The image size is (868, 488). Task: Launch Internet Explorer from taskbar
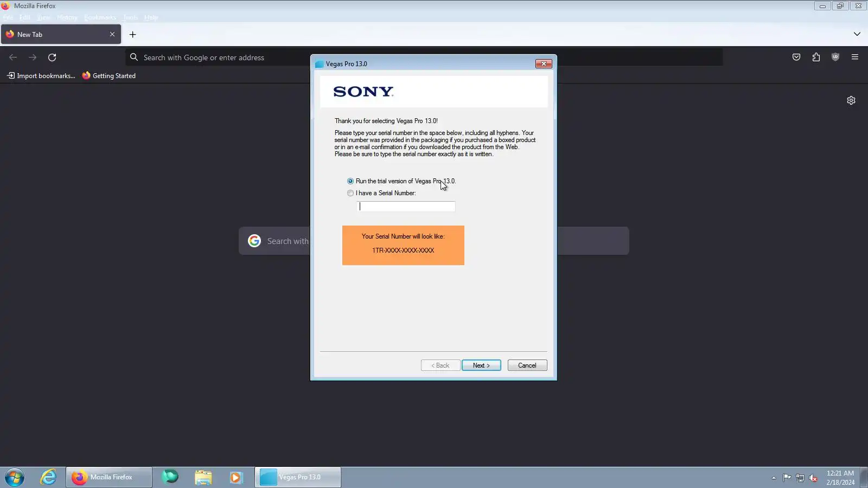tap(48, 477)
